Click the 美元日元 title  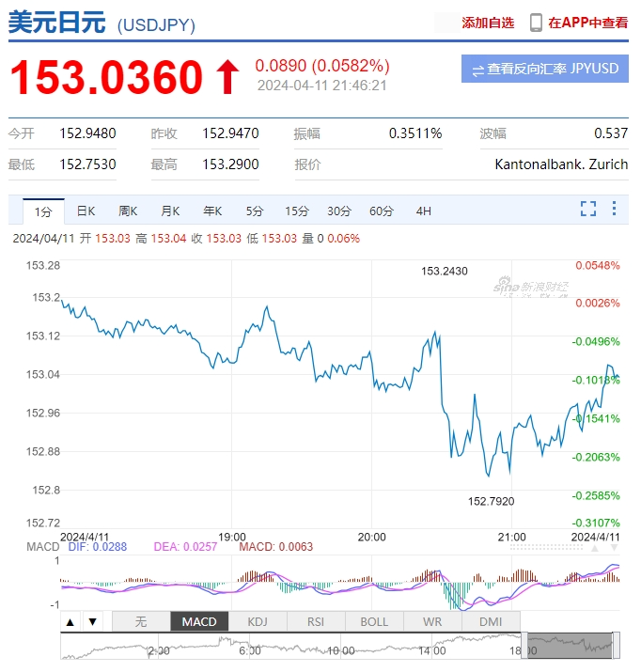click(x=57, y=23)
